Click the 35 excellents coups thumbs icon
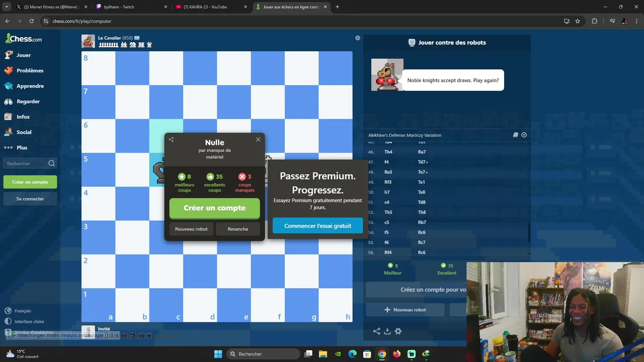Viewport: 644px width, 362px height. point(210,176)
